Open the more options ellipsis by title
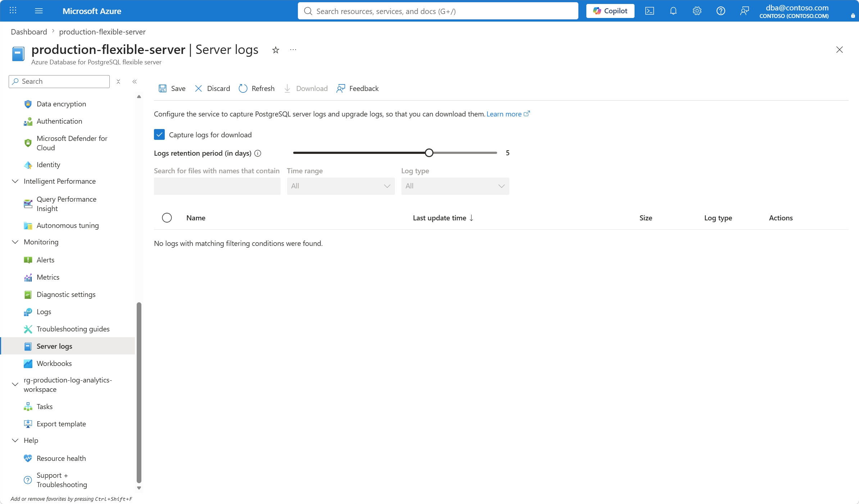 (x=293, y=50)
